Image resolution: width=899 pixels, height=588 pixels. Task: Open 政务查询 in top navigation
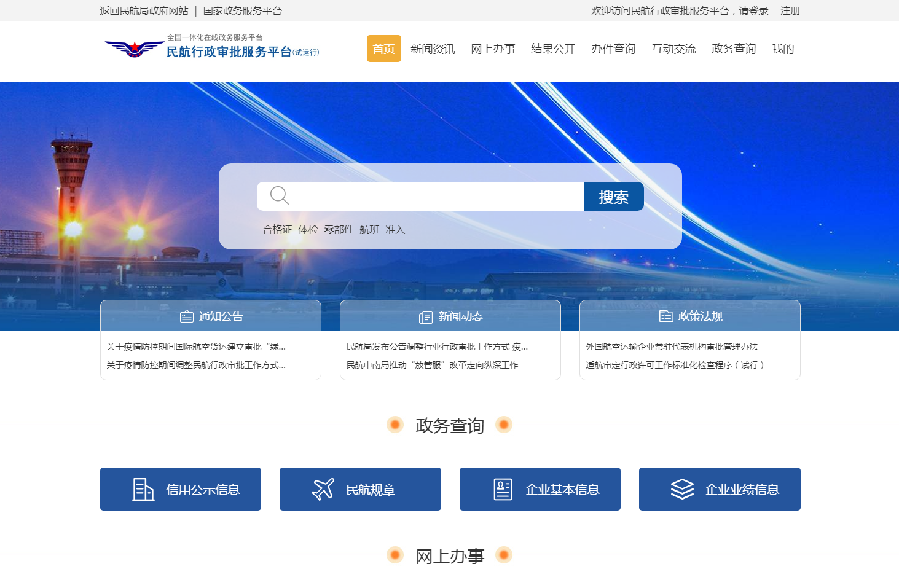734,49
